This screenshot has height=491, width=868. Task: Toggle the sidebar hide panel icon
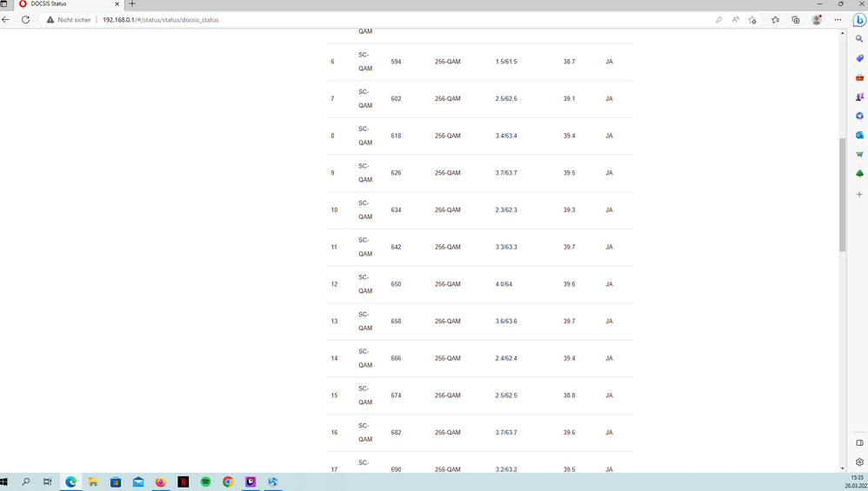click(x=859, y=443)
